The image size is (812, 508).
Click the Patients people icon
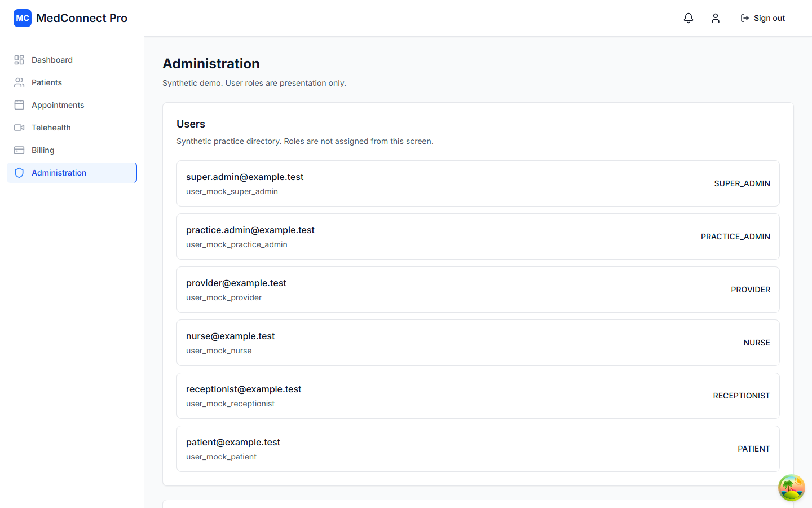19,82
